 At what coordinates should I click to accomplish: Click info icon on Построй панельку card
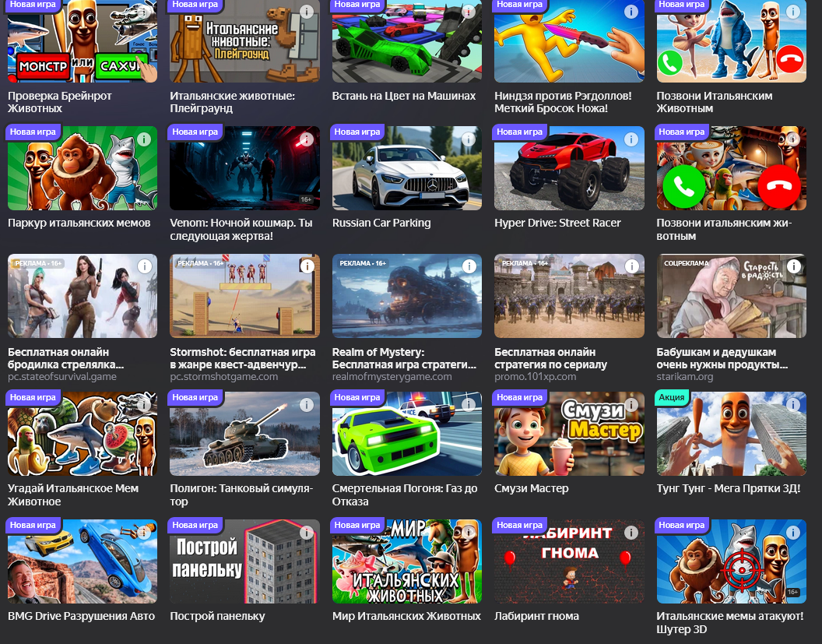(307, 533)
